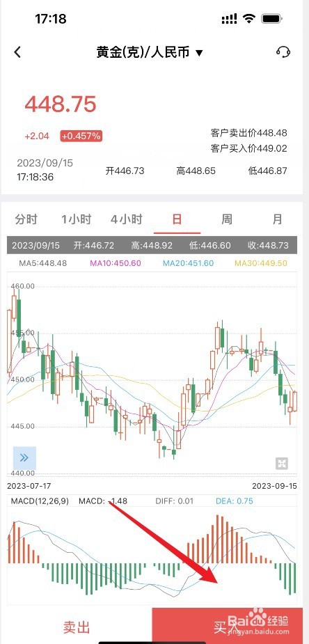Tap the 卖出 sell button
309x644 pixels.
tap(77, 627)
